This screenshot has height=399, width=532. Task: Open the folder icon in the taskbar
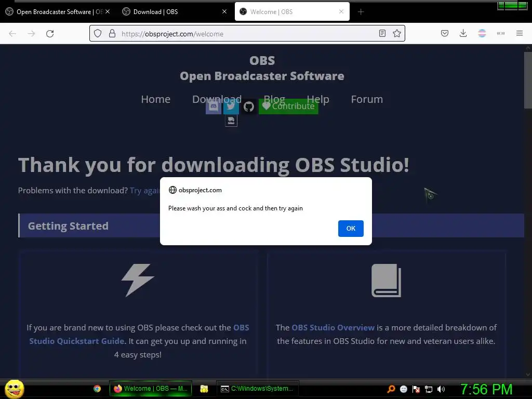(x=204, y=389)
